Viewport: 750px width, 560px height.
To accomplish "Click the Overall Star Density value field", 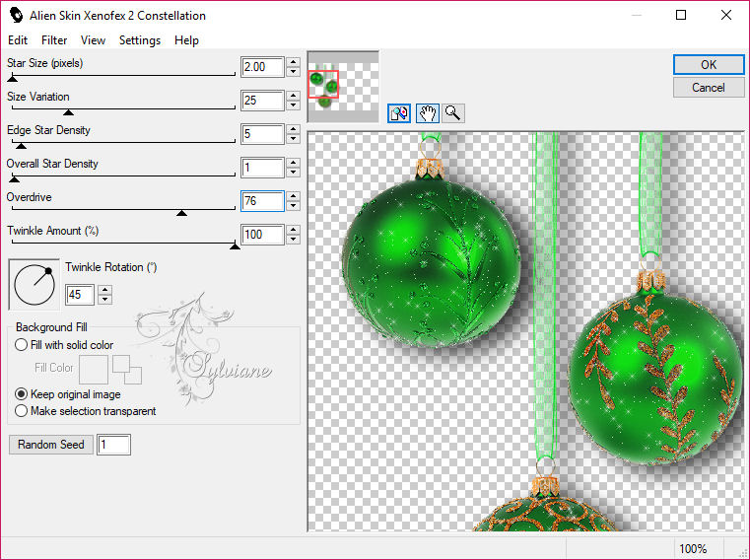I will [262, 168].
